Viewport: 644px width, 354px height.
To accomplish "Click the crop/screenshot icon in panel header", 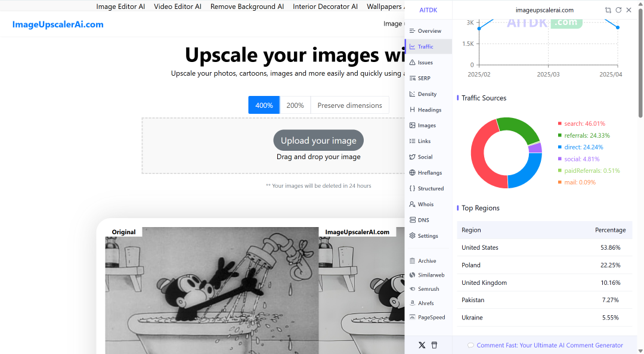I will click(608, 10).
